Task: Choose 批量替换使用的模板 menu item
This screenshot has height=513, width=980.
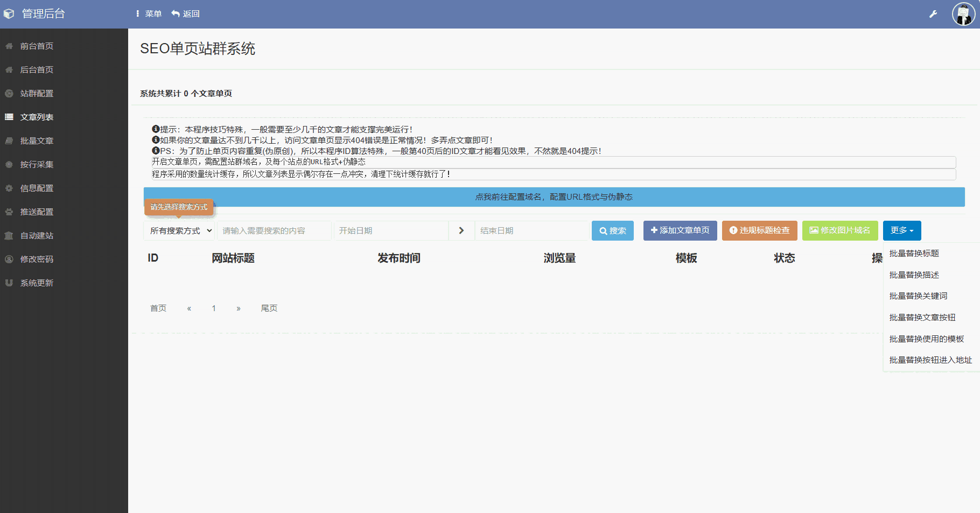Action: (926, 339)
